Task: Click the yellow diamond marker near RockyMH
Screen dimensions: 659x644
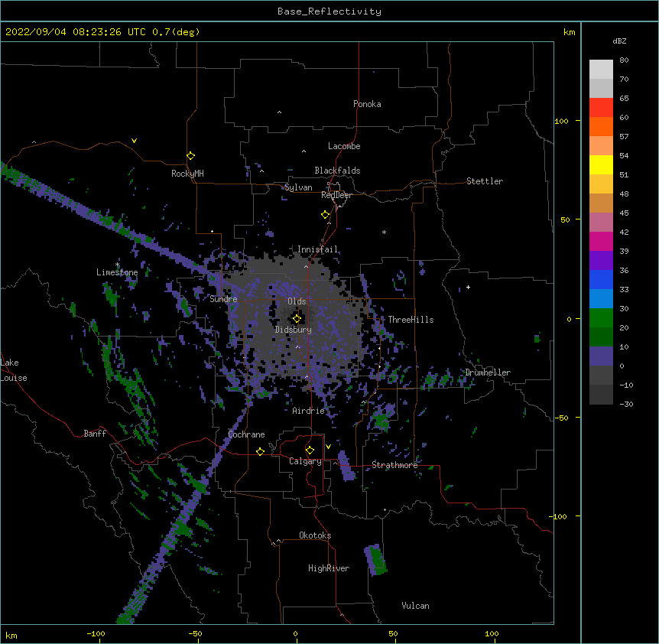Action: pos(191,156)
